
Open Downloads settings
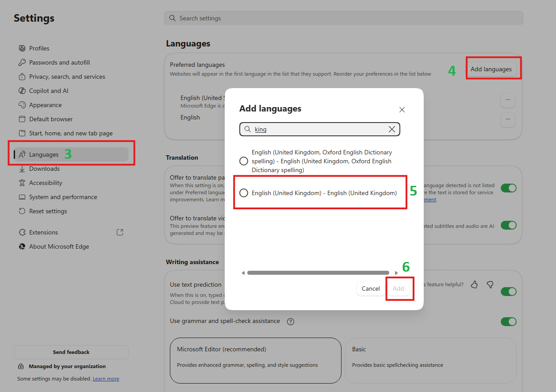tap(44, 169)
